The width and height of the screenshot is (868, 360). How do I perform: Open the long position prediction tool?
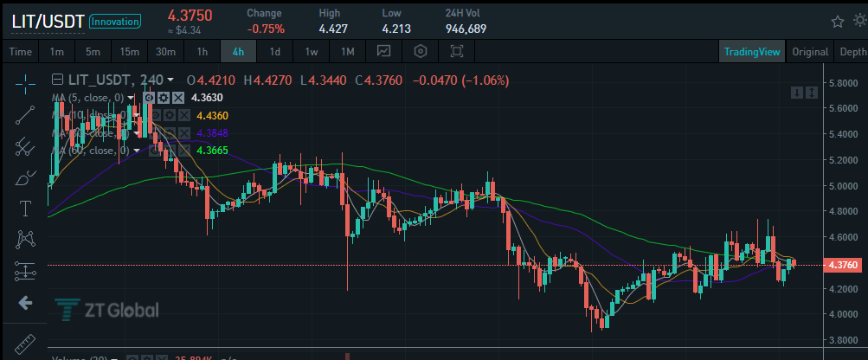pyautogui.click(x=25, y=271)
